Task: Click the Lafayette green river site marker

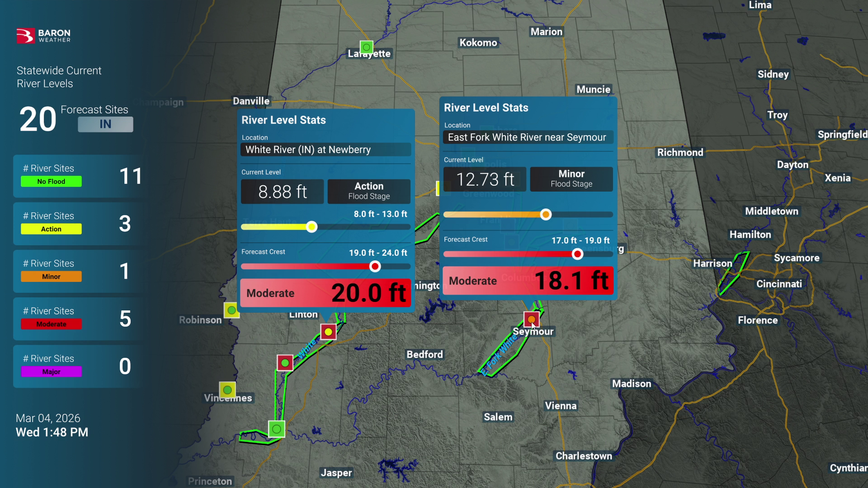Action: 367,47
